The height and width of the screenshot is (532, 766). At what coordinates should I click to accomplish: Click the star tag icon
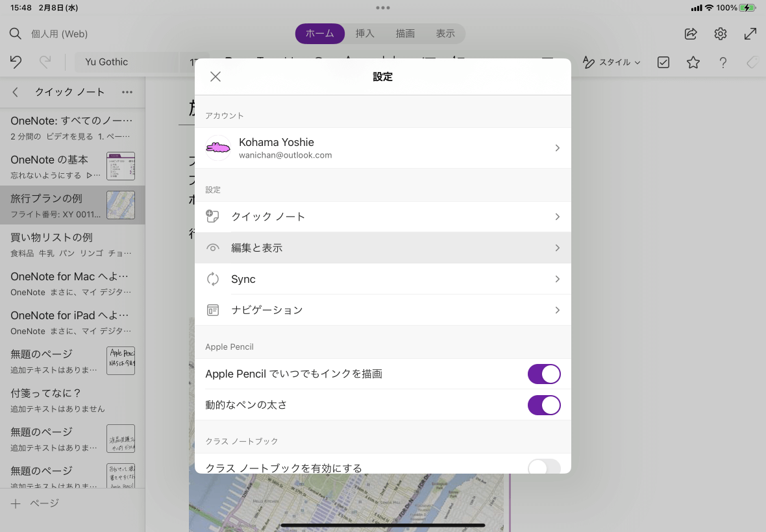tap(693, 62)
